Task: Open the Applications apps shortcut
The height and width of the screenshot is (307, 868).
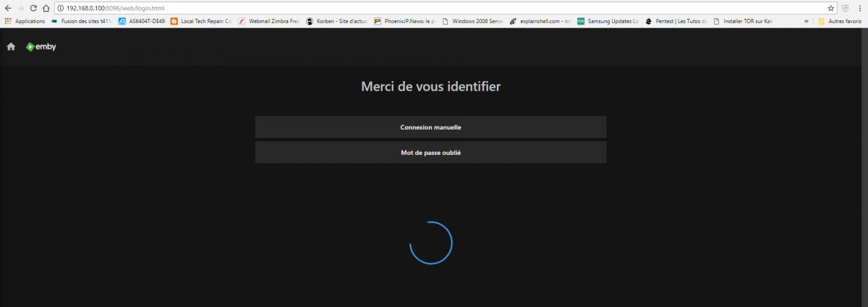Action: [25, 21]
